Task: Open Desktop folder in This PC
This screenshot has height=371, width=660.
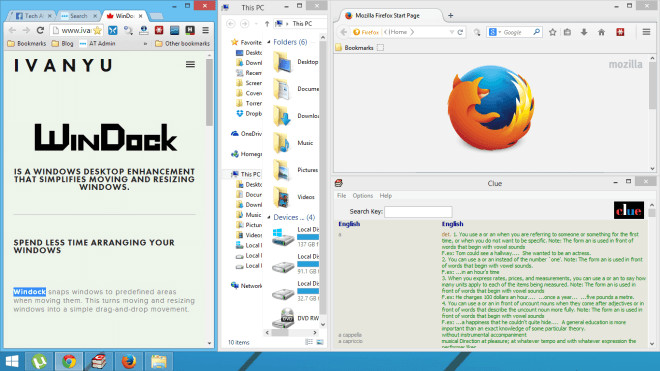Action: pos(295,62)
